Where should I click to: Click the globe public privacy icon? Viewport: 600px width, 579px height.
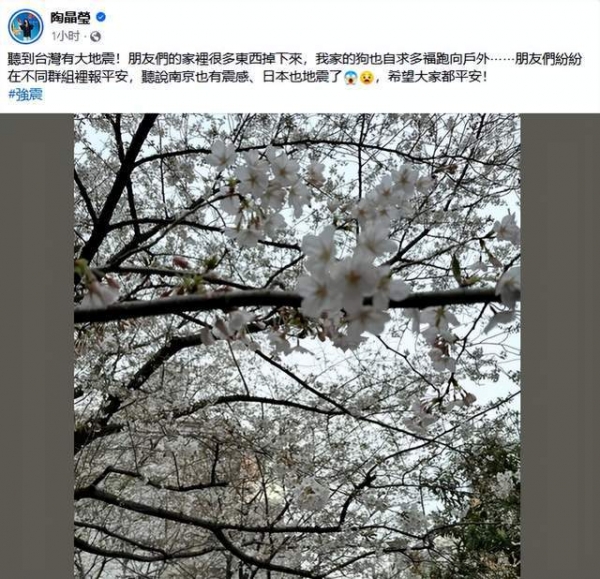95,37
